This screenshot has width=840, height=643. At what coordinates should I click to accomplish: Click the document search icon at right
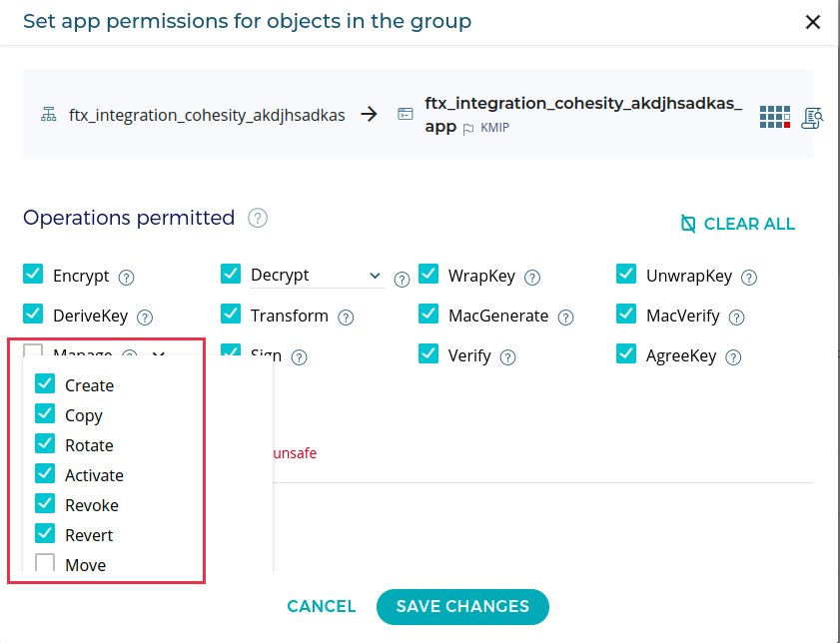click(812, 117)
